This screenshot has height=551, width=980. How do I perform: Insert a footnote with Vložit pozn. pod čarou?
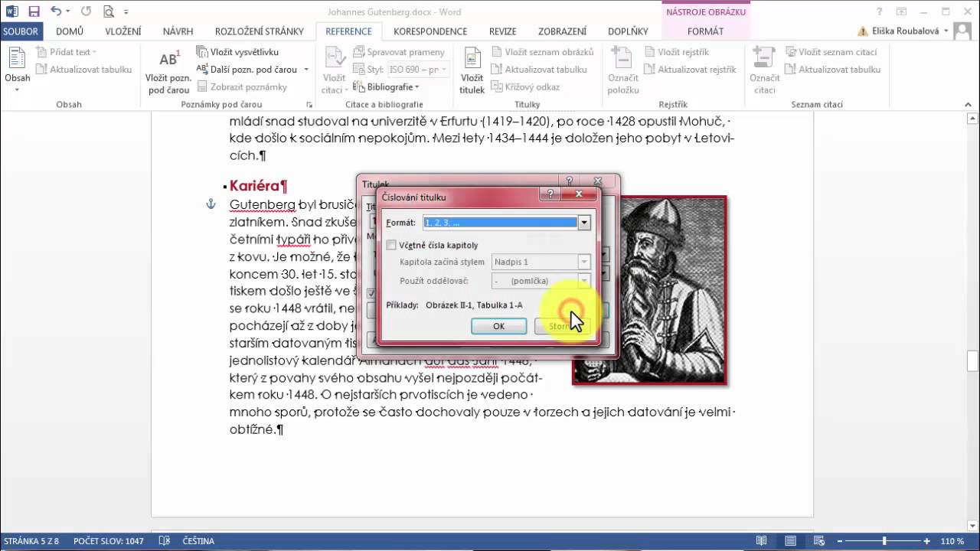[168, 70]
